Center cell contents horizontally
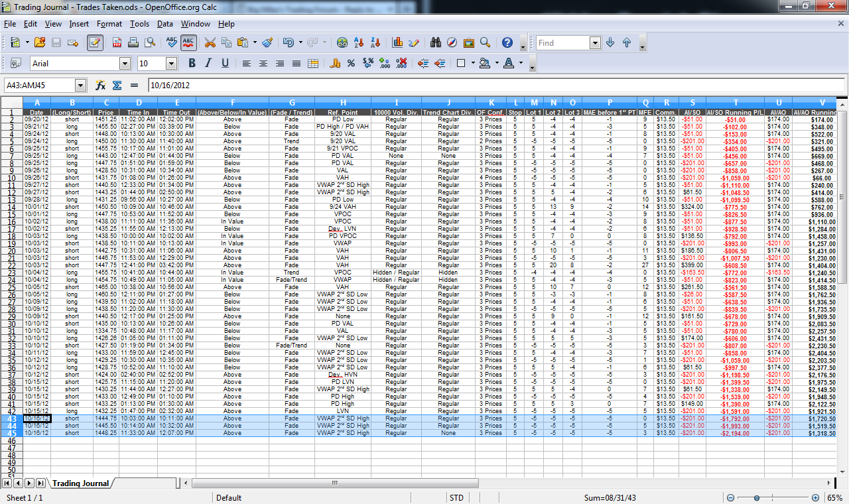The image size is (849, 504). click(x=263, y=64)
